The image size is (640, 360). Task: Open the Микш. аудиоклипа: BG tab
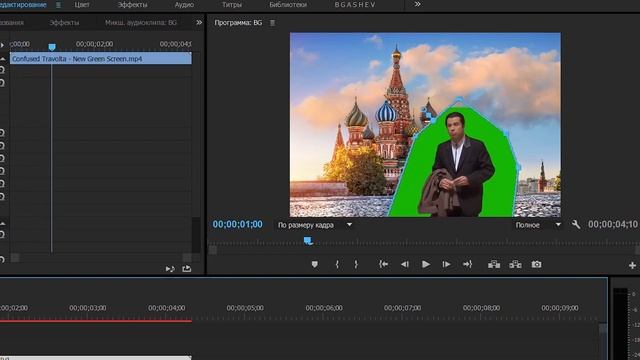[141, 23]
